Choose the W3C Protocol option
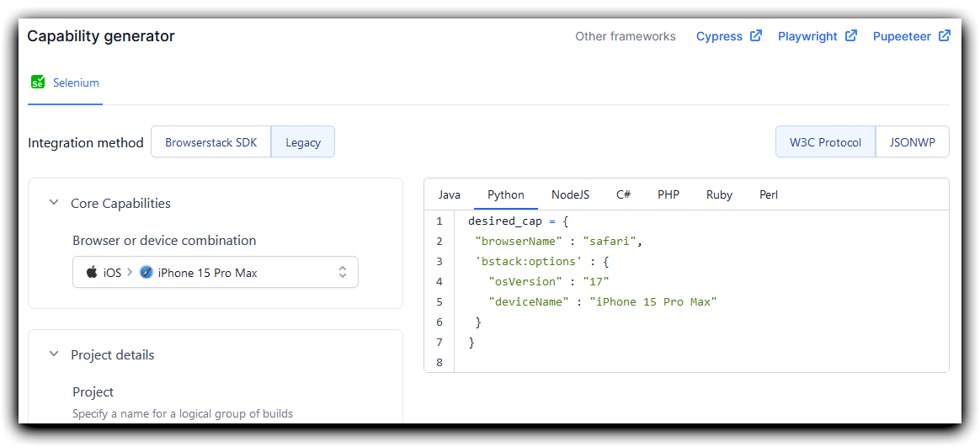This screenshot has width=980, height=447. pos(825,142)
